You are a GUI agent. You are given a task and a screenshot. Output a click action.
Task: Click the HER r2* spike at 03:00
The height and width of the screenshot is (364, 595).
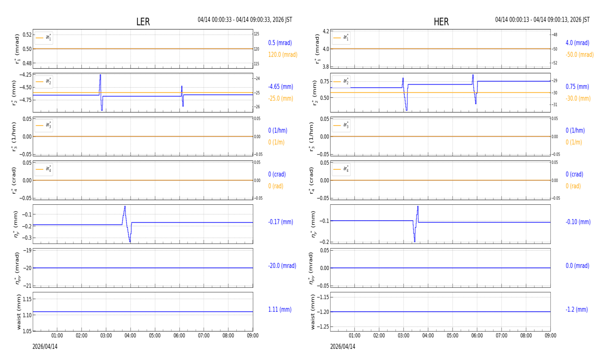coord(405,94)
